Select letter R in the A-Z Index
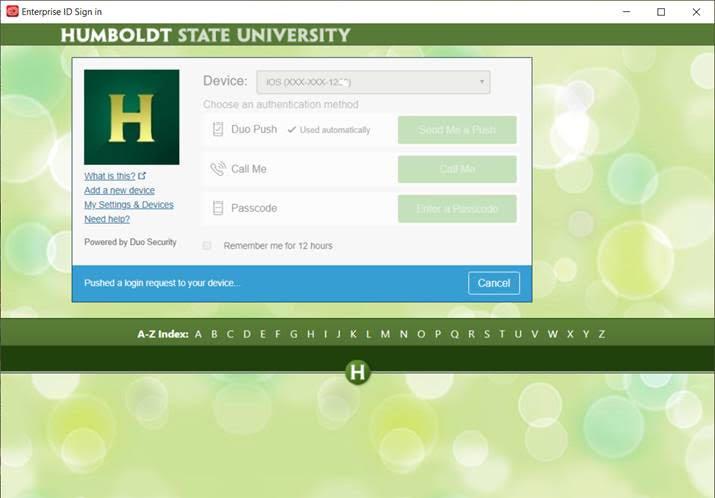This screenshot has height=498, width=715. point(471,334)
